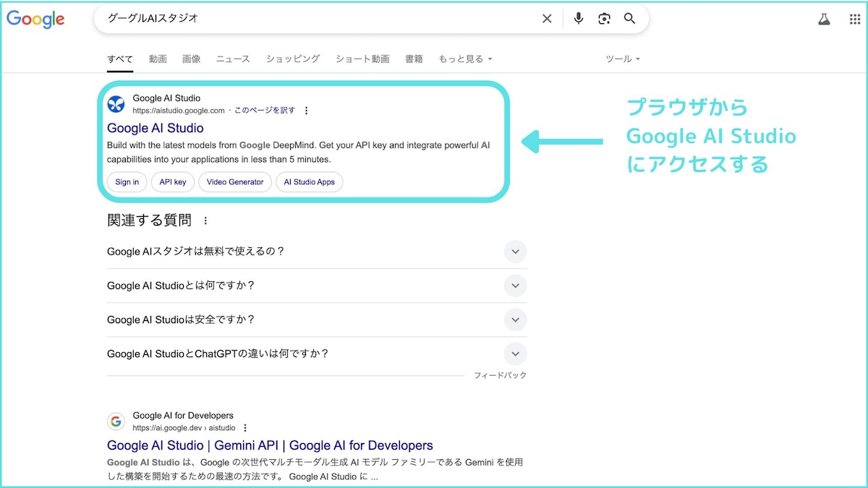Open Google Lens image search icon

(604, 19)
